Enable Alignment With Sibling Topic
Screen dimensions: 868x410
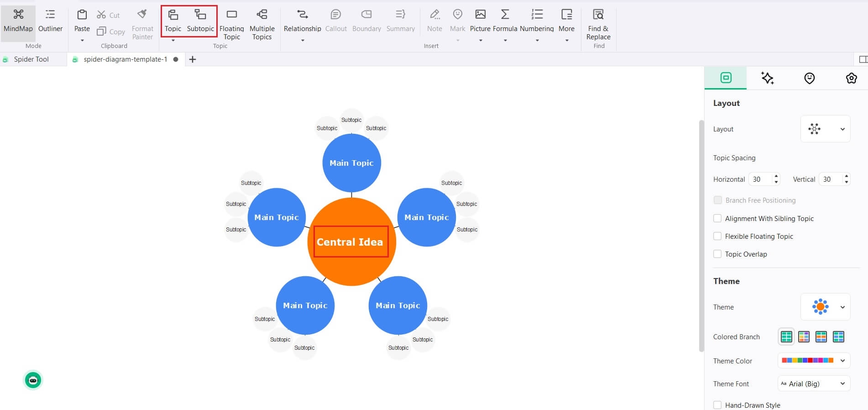click(717, 218)
